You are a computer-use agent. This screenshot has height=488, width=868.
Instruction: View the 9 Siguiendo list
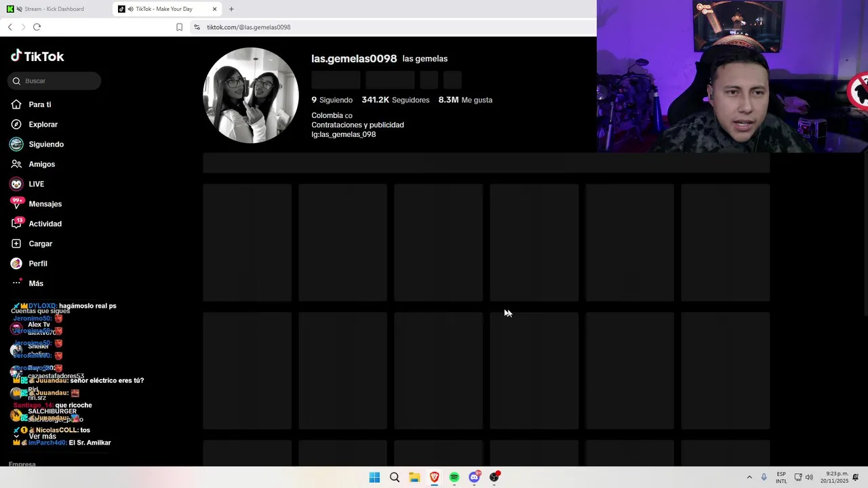pyautogui.click(x=332, y=100)
